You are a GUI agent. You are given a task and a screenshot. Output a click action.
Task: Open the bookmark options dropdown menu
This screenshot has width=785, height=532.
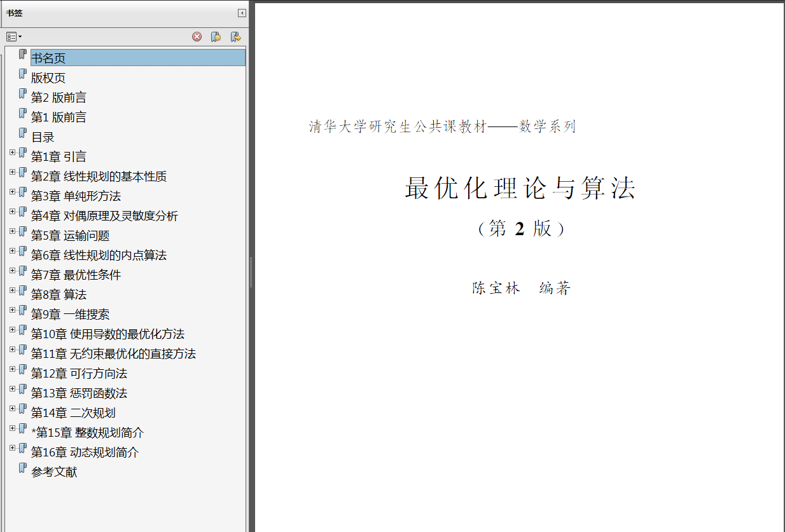point(14,37)
